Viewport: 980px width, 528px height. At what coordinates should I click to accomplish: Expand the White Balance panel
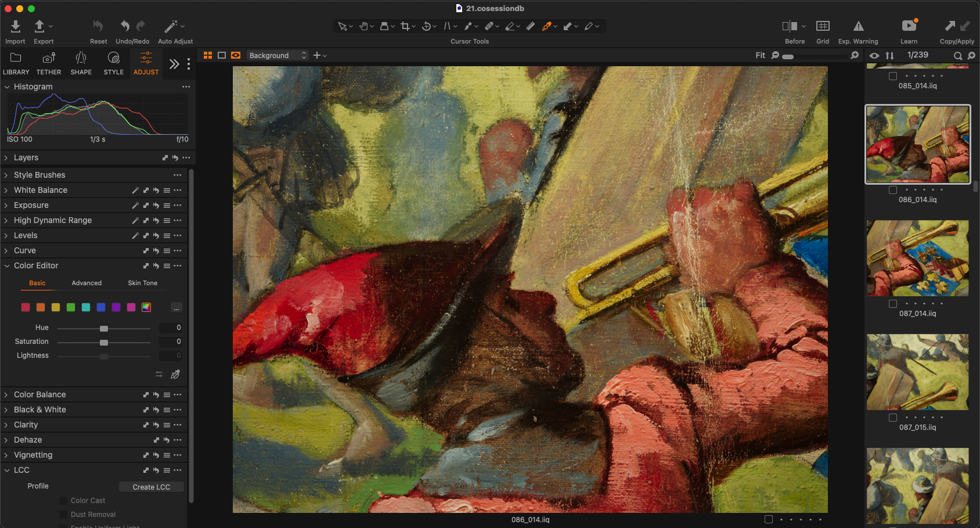pyautogui.click(x=7, y=190)
